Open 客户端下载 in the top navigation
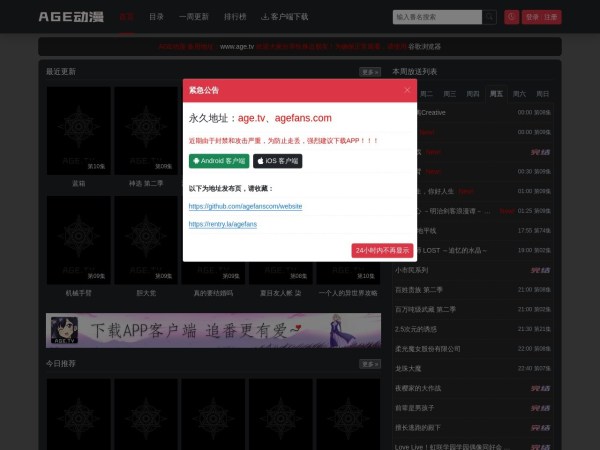 click(x=284, y=17)
